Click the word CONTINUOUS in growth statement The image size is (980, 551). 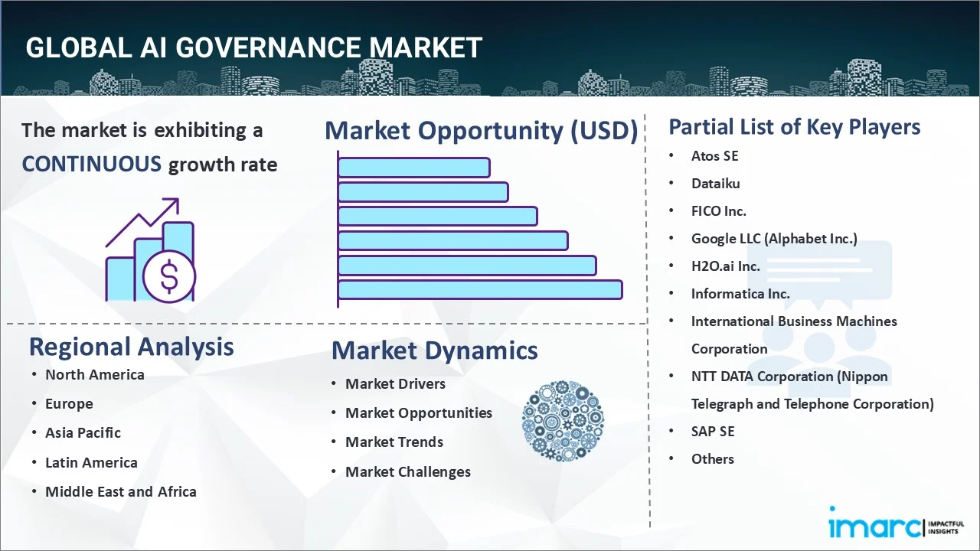point(91,164)
